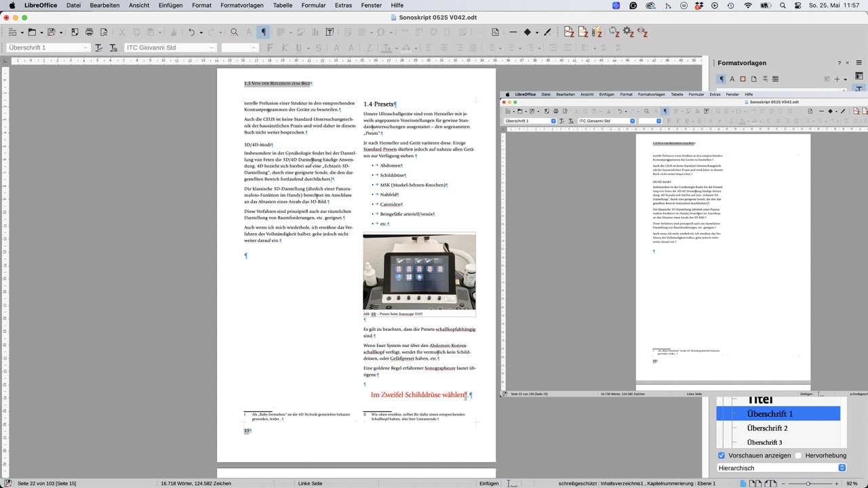Open the styles action plus dropdown arrow
Image resolution: width=868 pixels, height=488 pixels.
click(846, 79)
